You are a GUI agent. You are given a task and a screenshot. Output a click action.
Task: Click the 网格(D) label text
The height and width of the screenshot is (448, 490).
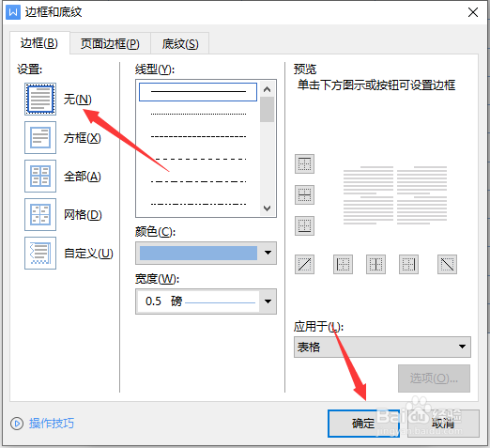[83, 215]
